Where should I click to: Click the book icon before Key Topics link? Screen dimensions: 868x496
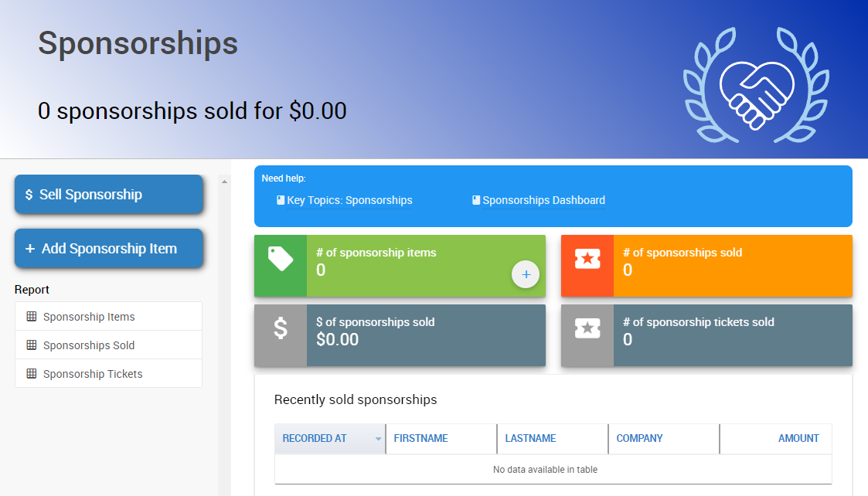click(x=281, y=200)
